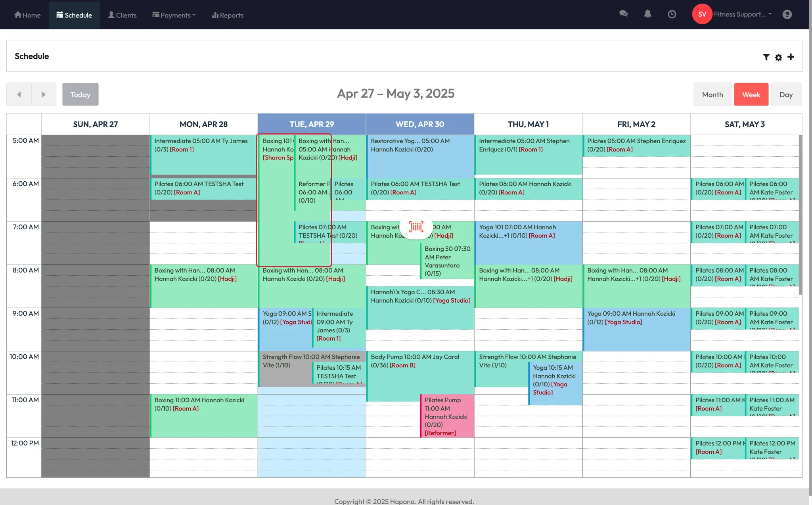Click the SV user avatar
The width and height of the screenshot is (812, 505).
pyautogui.click(x=702, y=14)
